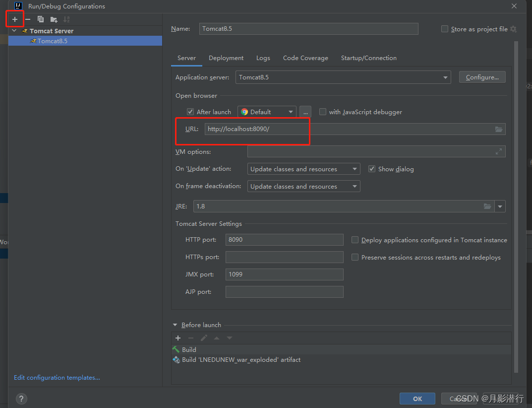
Task: Toggle the Show dialog checkbox
Action: coord(372,169)
